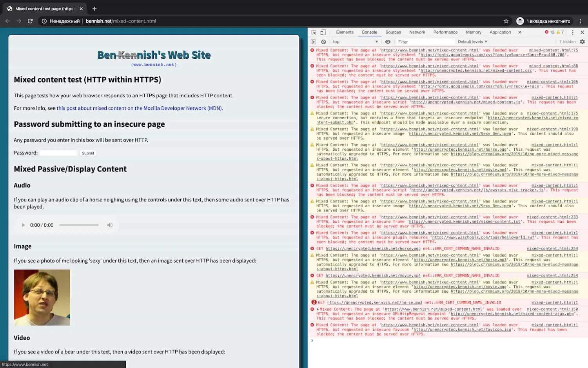
Task: Mute the audio player volume
Action: click(x=110, y=225)
